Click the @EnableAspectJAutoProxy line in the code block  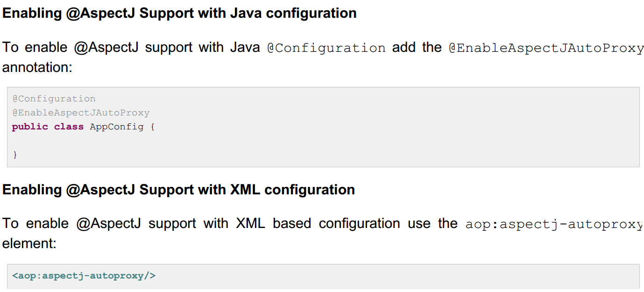81,113
